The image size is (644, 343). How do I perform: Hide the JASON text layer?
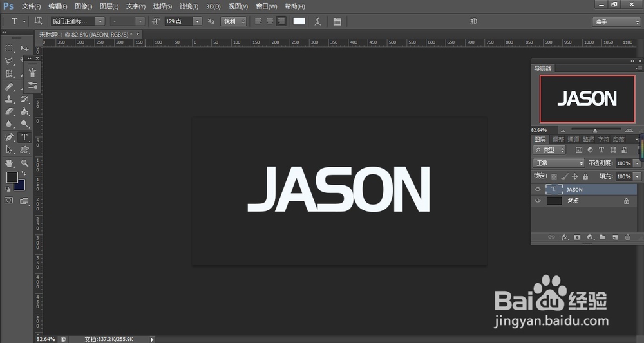coord(538,189)
